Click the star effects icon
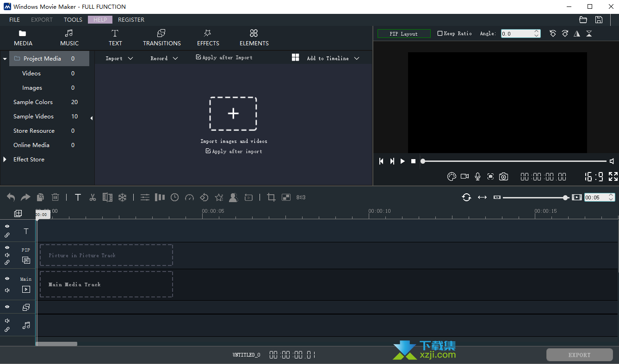This screenshot has width=619, height=364. 219,197
